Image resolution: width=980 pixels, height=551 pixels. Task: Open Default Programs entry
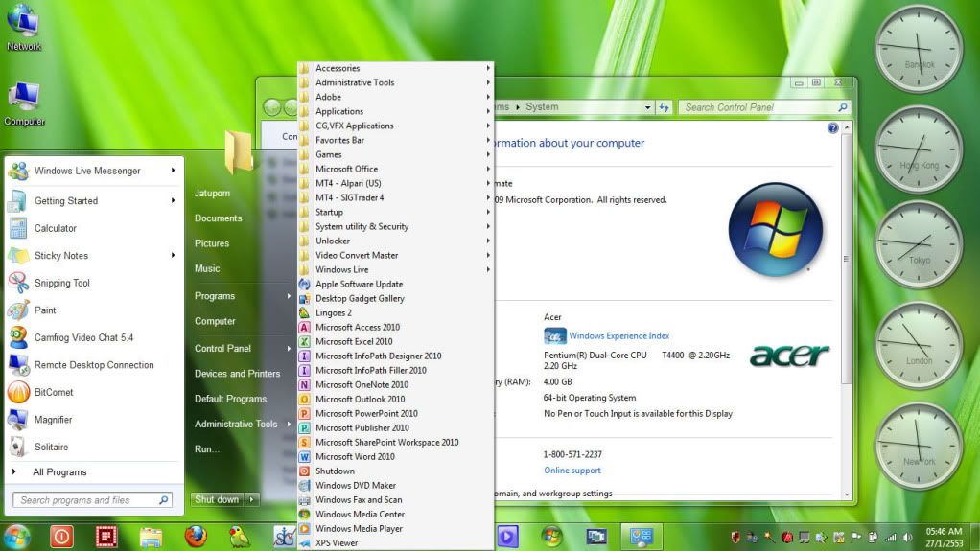point(231,399)
